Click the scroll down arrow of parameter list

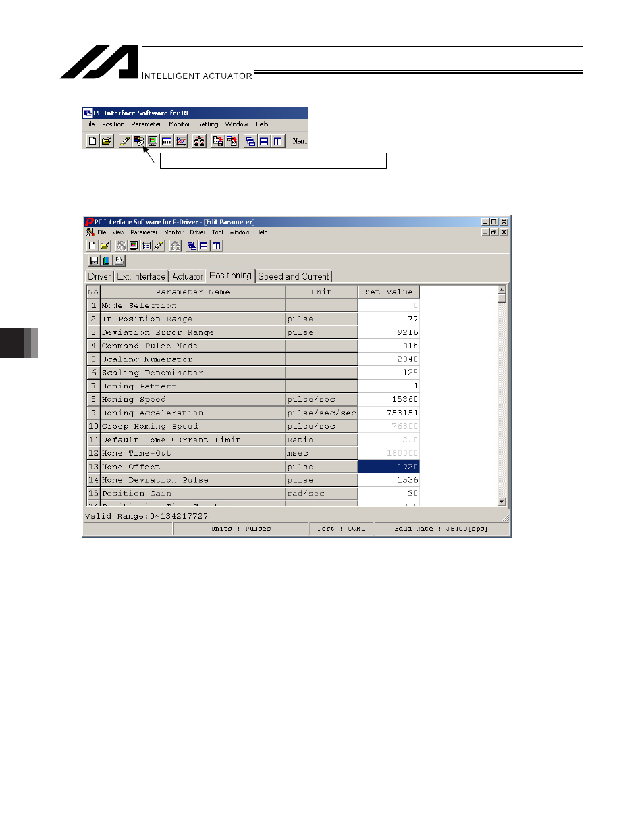502,502
